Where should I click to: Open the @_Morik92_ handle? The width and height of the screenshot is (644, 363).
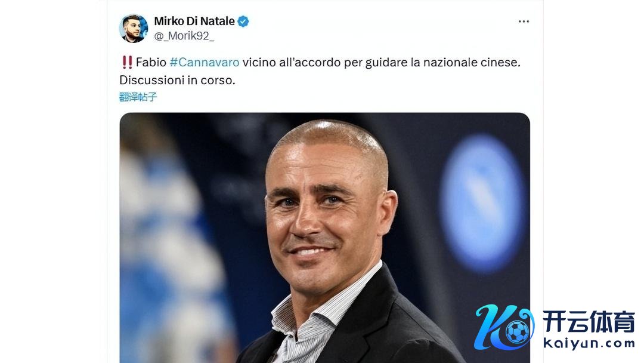pos(184,36)
